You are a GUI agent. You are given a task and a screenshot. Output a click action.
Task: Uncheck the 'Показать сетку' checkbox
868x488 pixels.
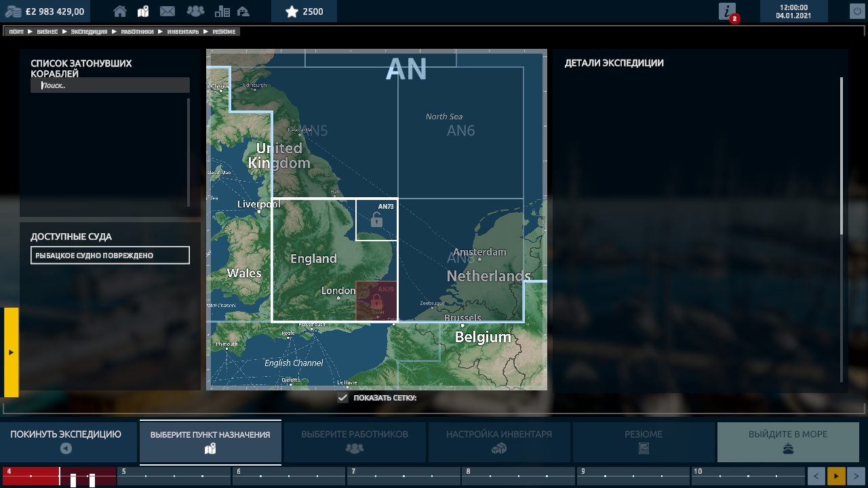pos(343,398)
